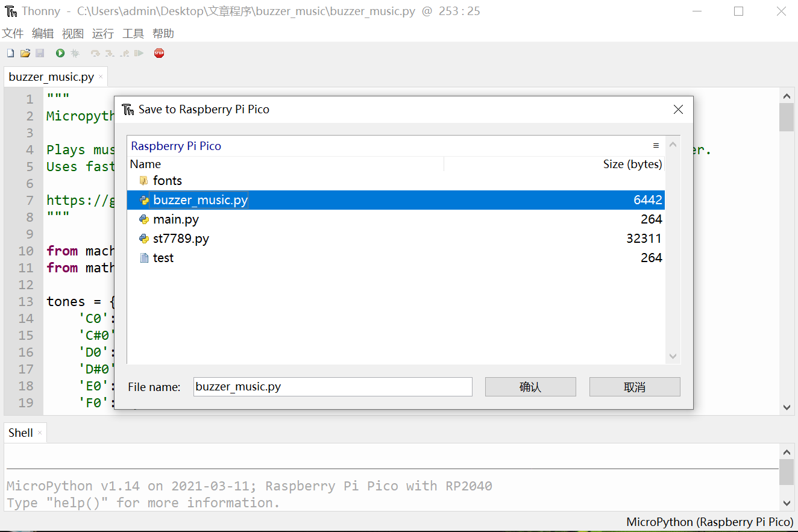Image resolution: width=798 pixels, height=532 pixels.
Task: Click the folder icon next to fonts
Action: pos(144,181)
